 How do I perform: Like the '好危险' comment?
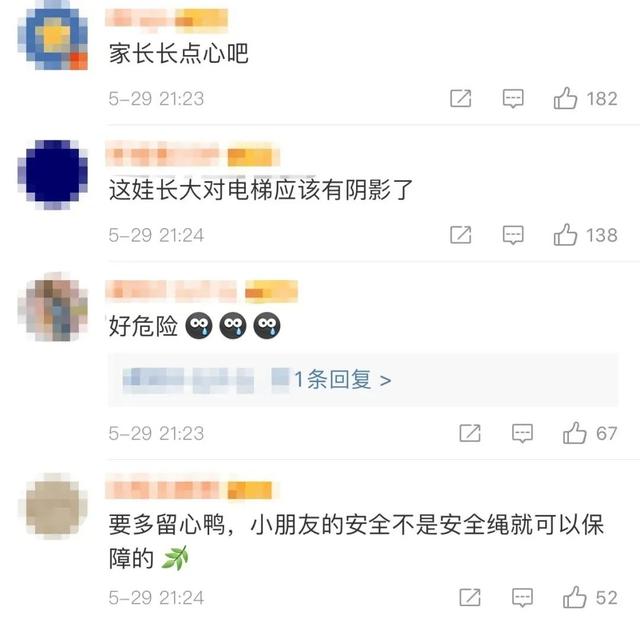tap(575, 433)
